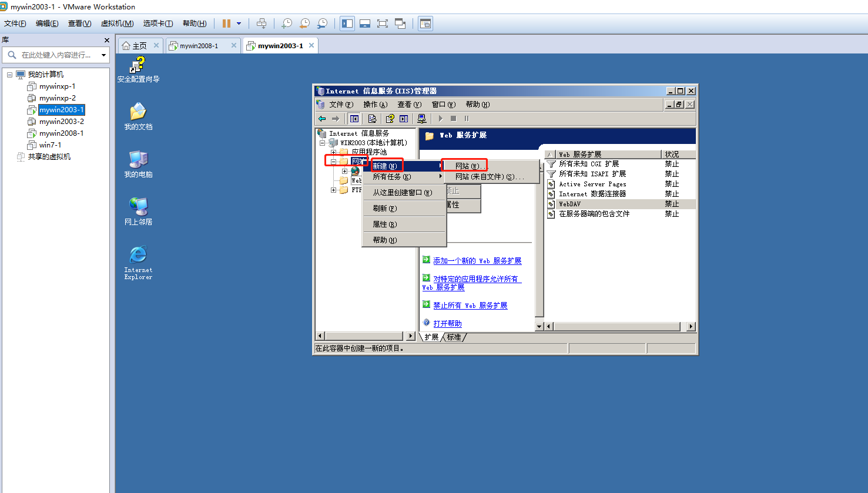Collapse the 我的计算机 tree node

9,75
